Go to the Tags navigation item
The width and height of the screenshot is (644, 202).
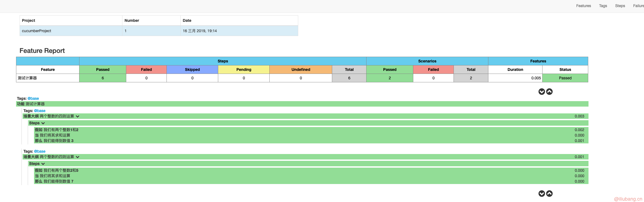coord(603,6)
